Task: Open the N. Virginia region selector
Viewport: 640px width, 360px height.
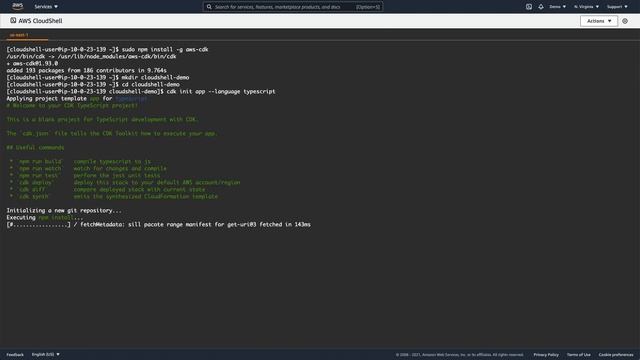Action: click(586, 7)
